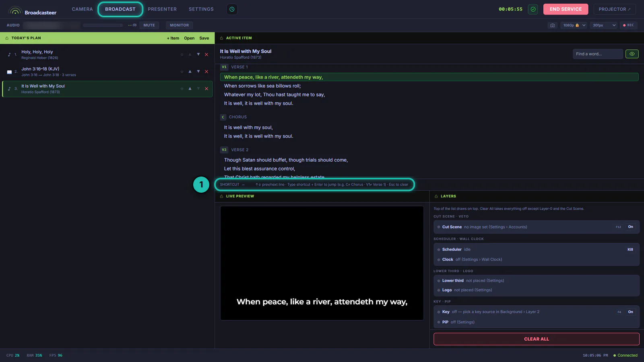Switch to the CAMERA tab
This screenshot has width=644, height=362.
pyautogui.click(x=82, y=9)
